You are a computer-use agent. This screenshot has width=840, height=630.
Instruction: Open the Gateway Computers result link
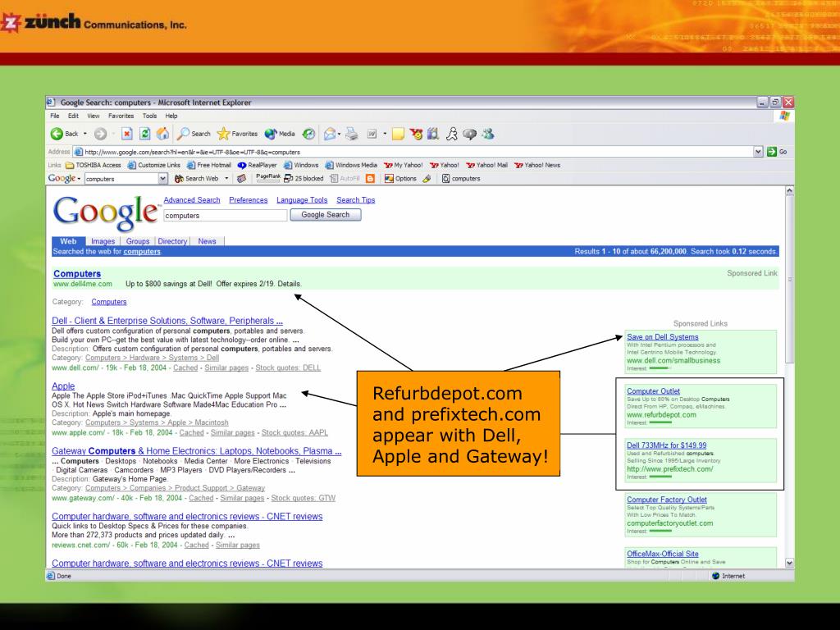(x=197, y=451)
